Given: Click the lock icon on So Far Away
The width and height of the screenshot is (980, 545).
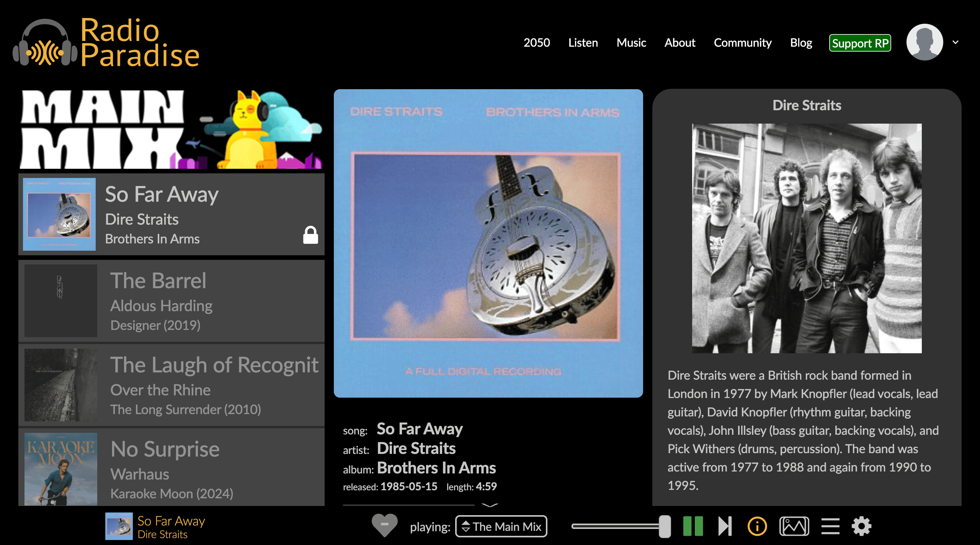Looking at the screenshot, I should pyautogui.click(x=310, y=235).
